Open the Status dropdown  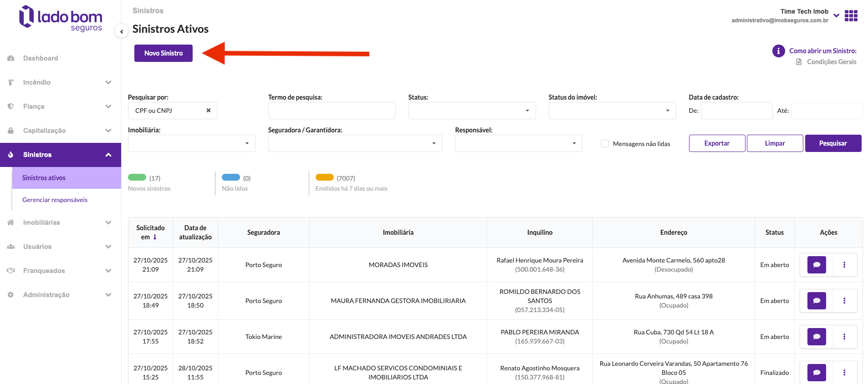pos(472,111)
